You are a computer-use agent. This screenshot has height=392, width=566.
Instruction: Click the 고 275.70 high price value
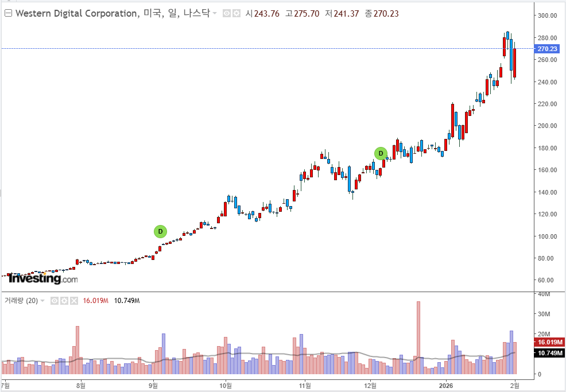coord(303,14)
